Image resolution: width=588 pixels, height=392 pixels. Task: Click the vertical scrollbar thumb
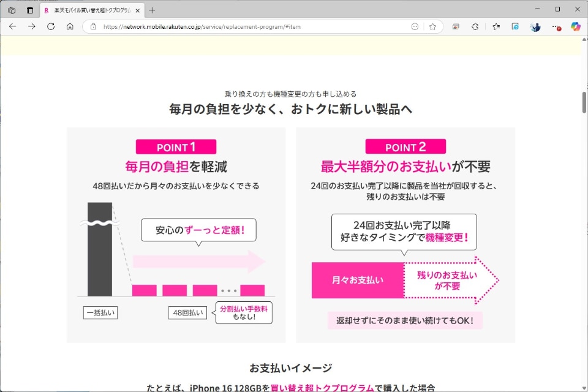[584, 102]
